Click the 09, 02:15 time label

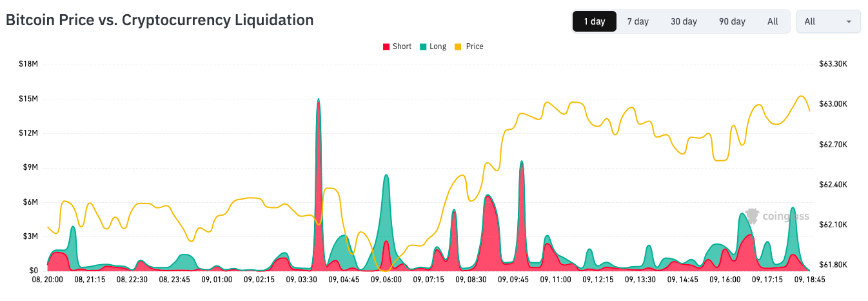(259, 280)
